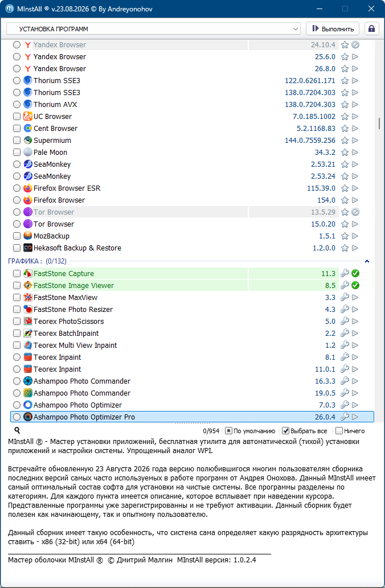Select Teorex Inpaint 11.0.1 radio button
Screen dimensions: 385x588
[x=17, y=369]
